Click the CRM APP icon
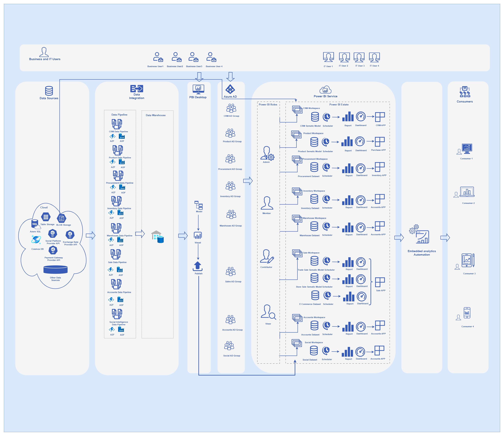Image resolution: width=504 pixels, height=436 pixels. click(x=380, y=117)
